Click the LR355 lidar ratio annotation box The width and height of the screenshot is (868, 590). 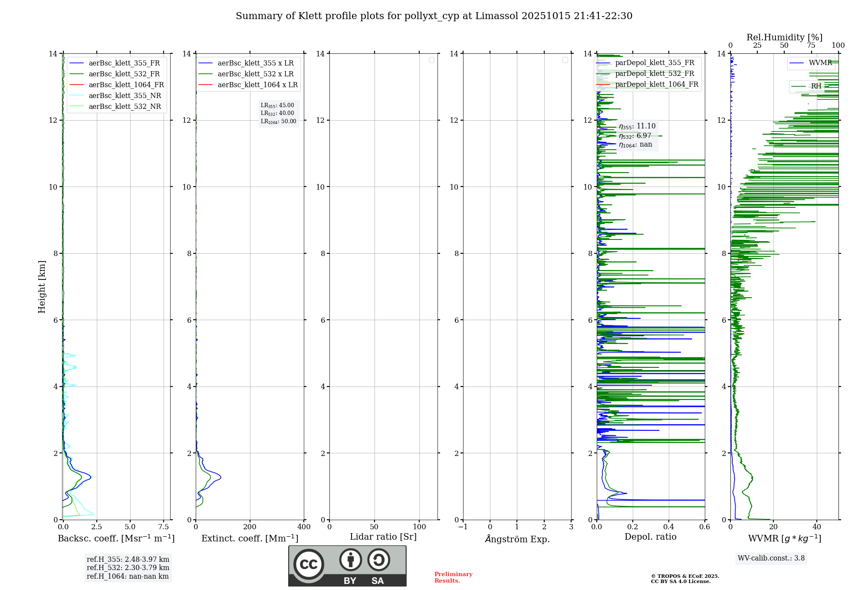[279, 113]
